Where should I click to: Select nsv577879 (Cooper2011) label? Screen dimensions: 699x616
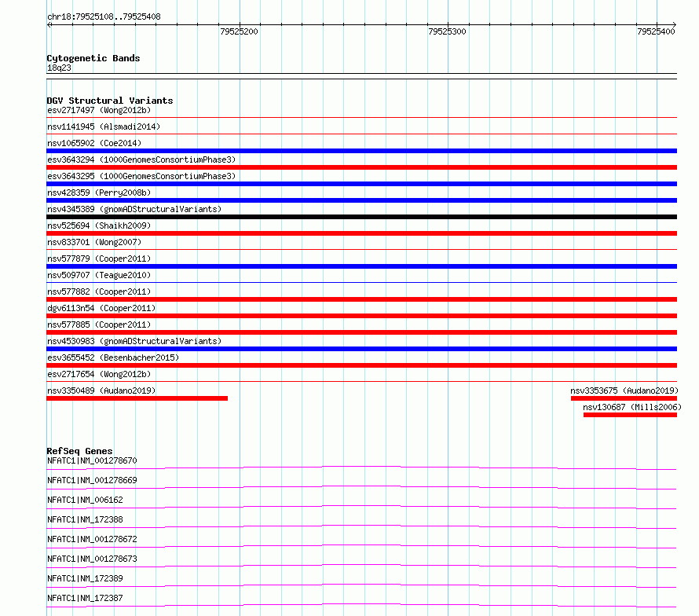tap(99, 258)
